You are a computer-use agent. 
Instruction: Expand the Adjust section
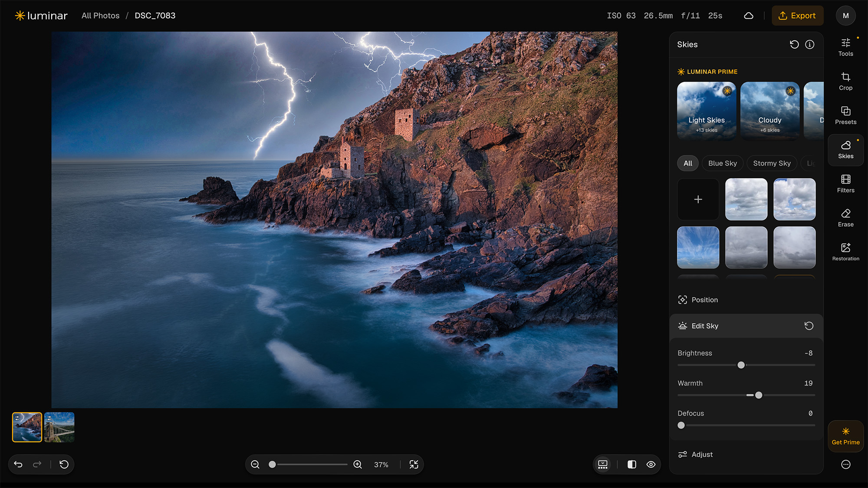click(746, 454)
